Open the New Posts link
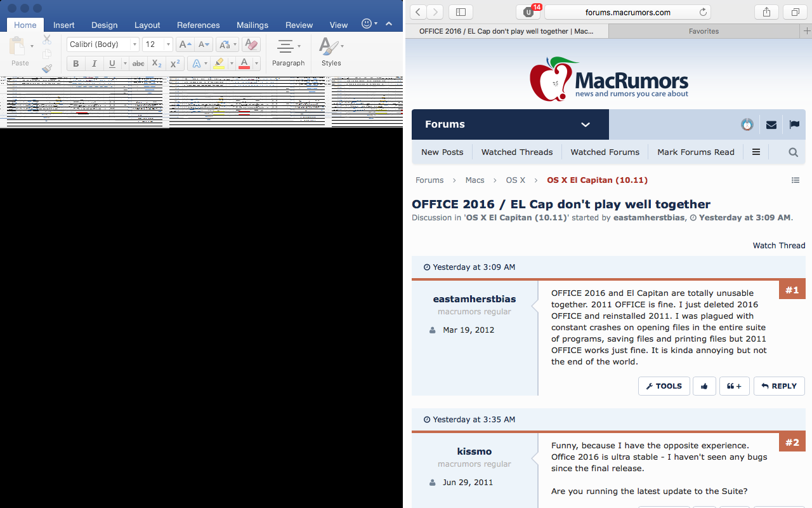Image resolution: width=812 pixels, height=508 pixels. (442, 152)
